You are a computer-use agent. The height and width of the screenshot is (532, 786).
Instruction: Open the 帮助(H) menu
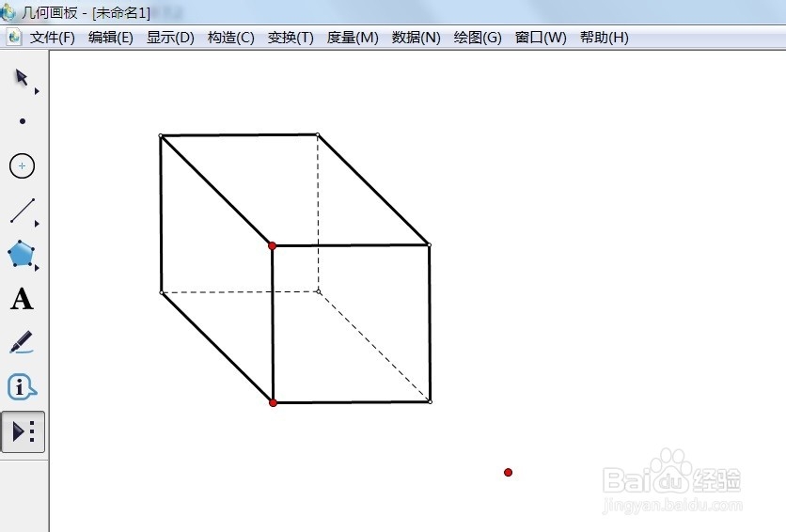point(604,38)
